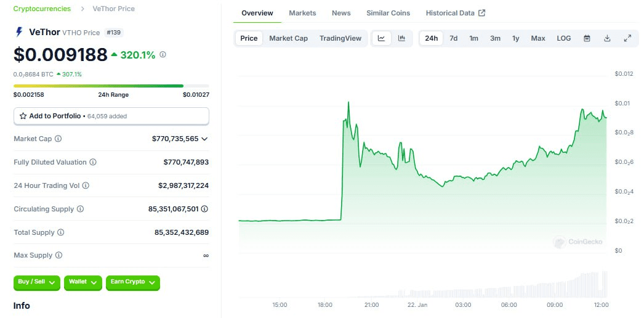The height and width of the screenshot is (318, 644).
Task: Open Total Supply info icon
Action: pos(61,232)
